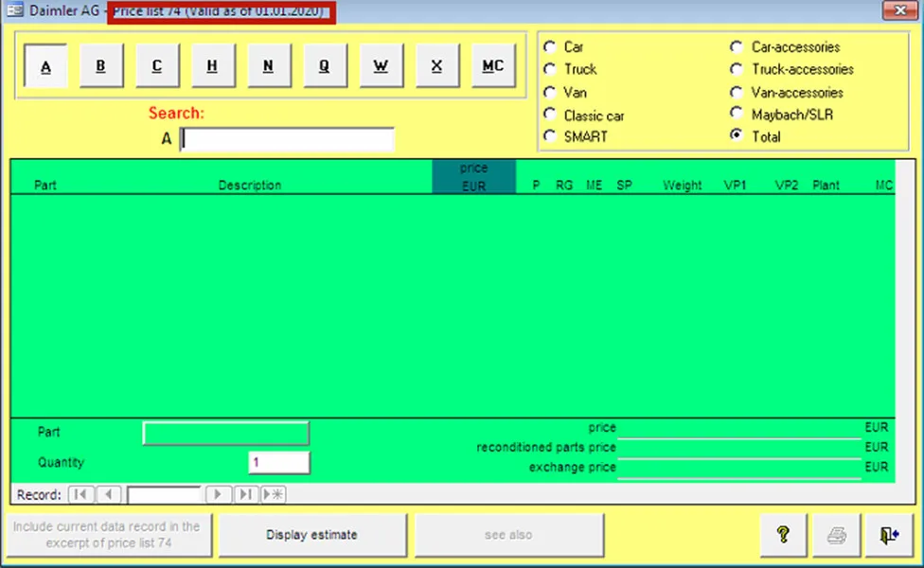Select Truck-accessories radio option
The height and width of the screenshot is (568, 924).
[736, 69]
